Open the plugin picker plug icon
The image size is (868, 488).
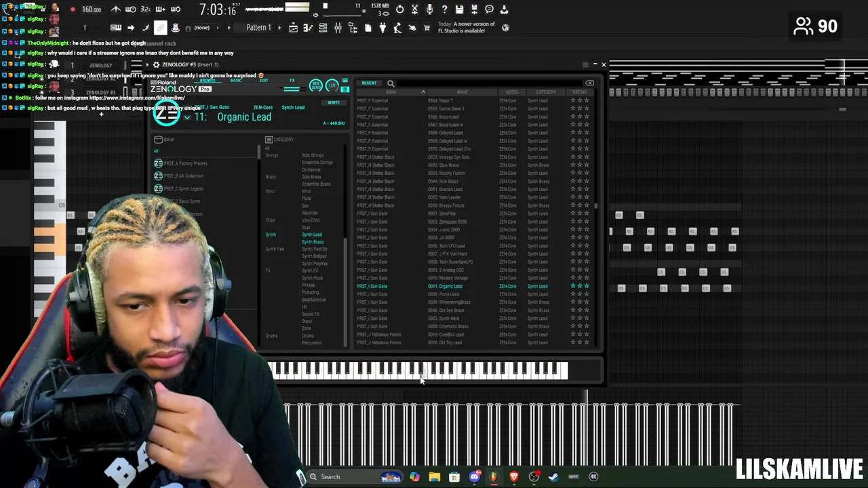(x=383, y=28)
